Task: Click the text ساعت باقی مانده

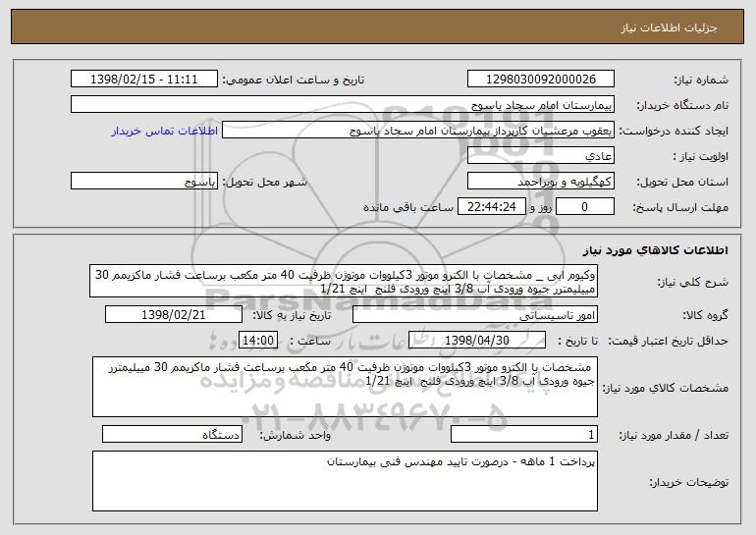Action: (408, 207)
